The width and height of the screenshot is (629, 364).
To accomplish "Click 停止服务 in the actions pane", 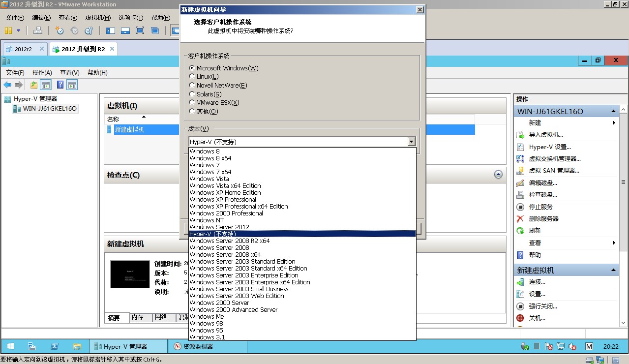I will coord(541,207).
